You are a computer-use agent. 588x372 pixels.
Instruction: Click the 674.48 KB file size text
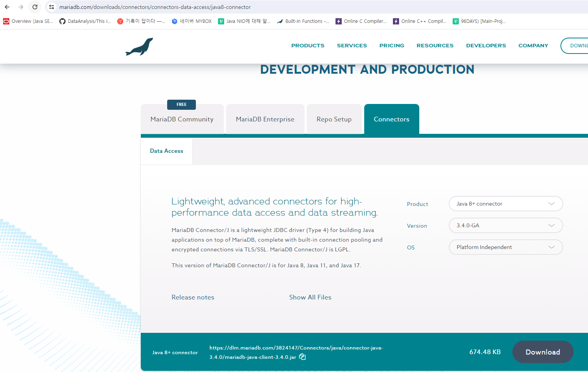point(485,352)
